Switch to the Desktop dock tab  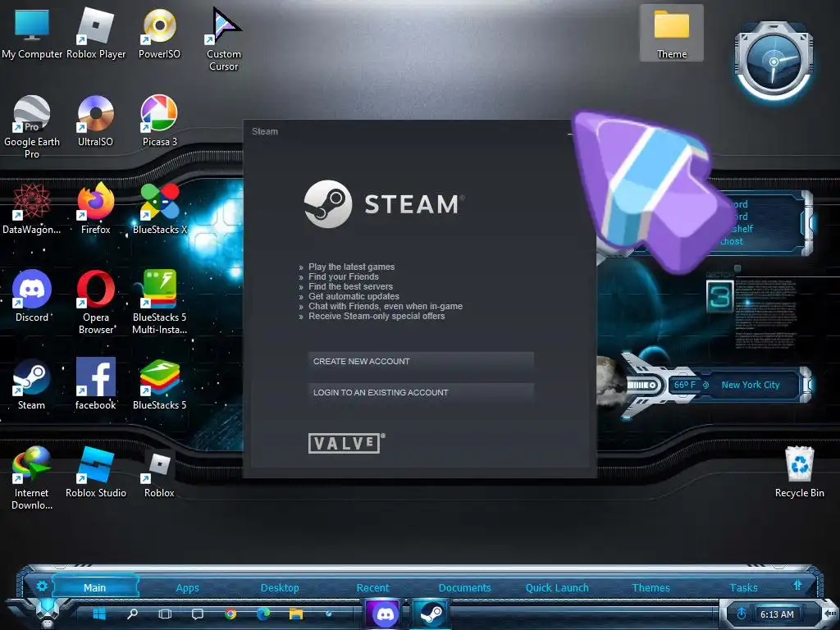point(280,587)
